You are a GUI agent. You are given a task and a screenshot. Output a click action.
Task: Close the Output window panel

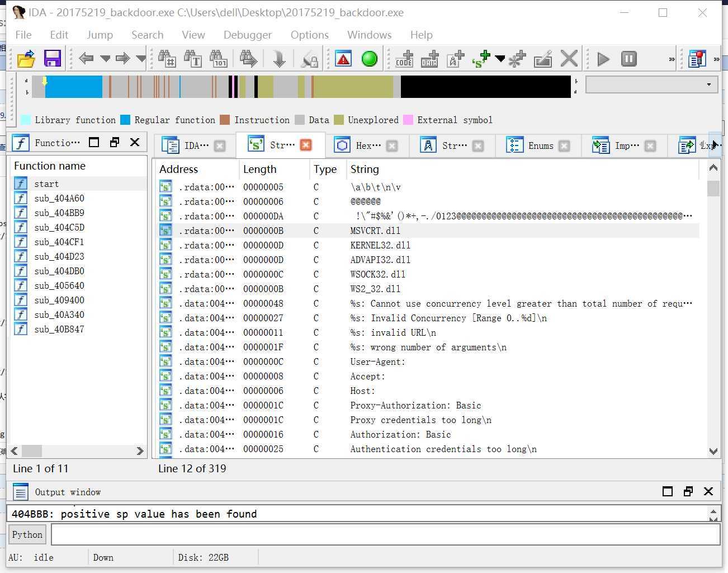708,491
